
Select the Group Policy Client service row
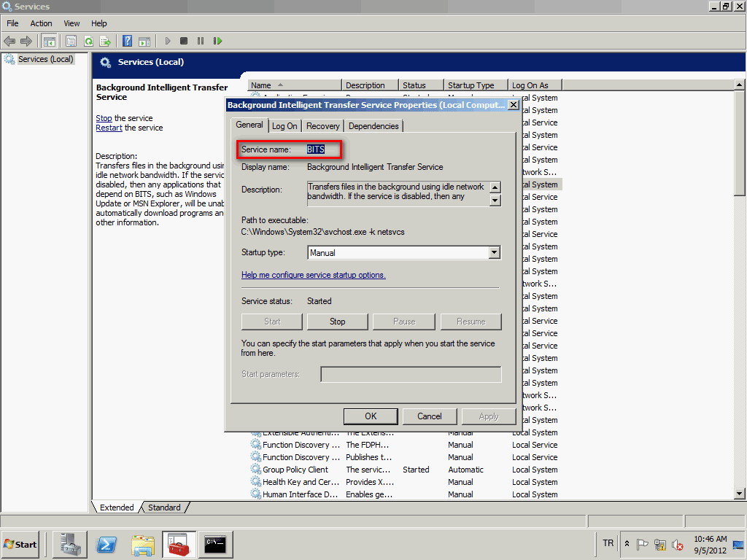click(405, 470)
